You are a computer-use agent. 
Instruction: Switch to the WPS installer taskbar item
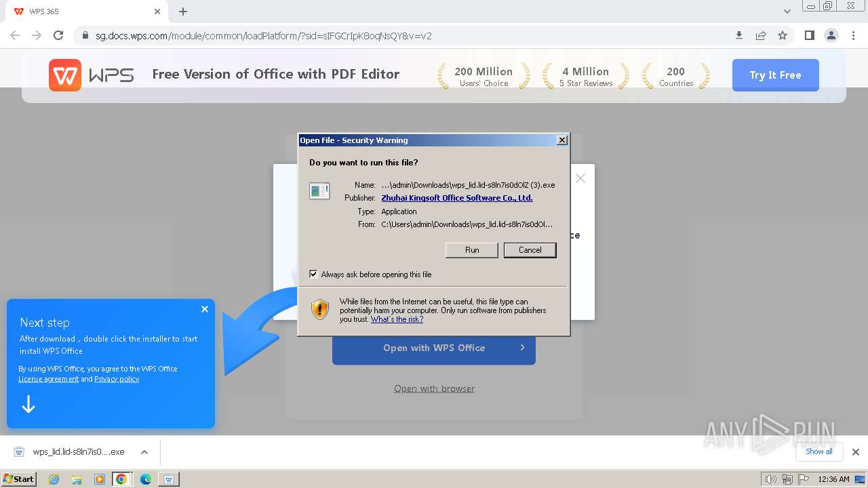tap(168, 479)
